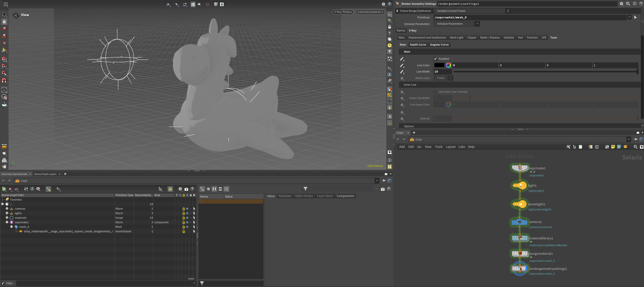Click Primitives path input field

[530, 17]
